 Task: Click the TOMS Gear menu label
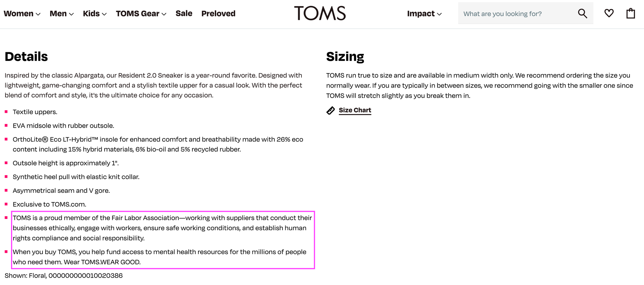click(137, 13)
